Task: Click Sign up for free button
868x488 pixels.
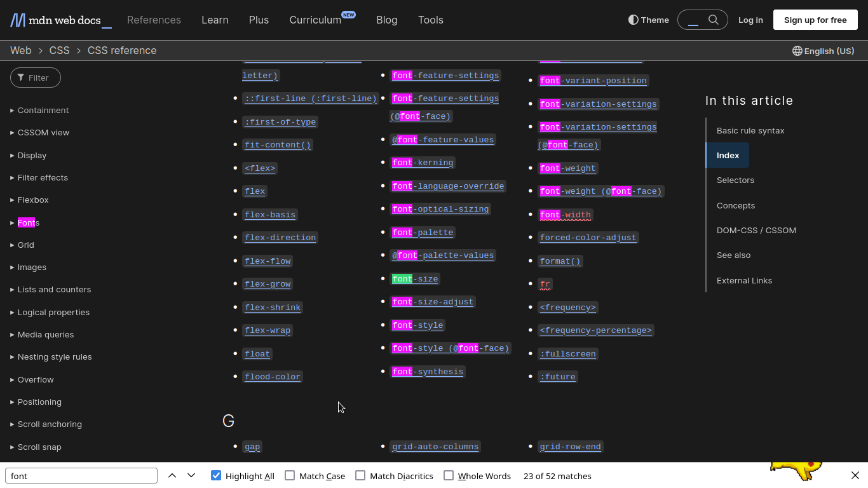Action: click(x=815, y=20)
